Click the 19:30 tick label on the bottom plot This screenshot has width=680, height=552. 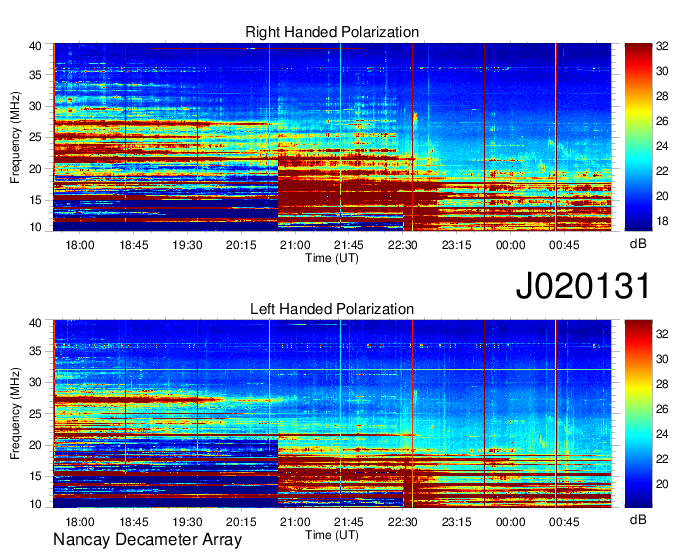[x=187, y=522]
